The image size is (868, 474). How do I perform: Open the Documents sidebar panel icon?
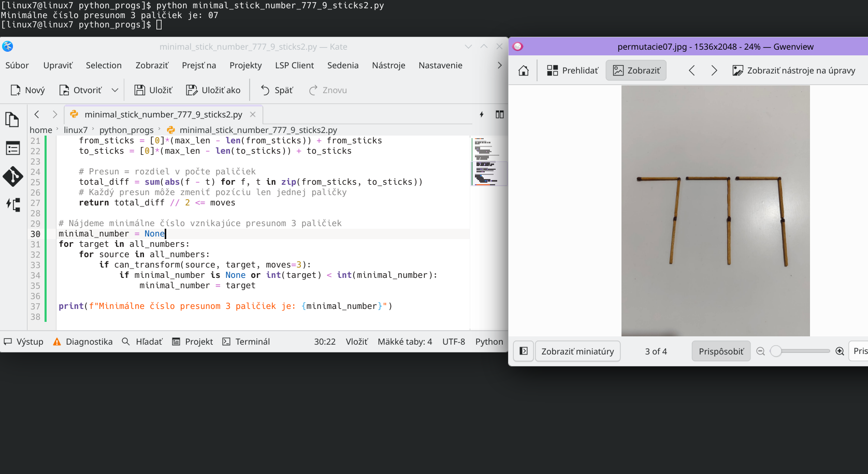click(x=12, y=120)
